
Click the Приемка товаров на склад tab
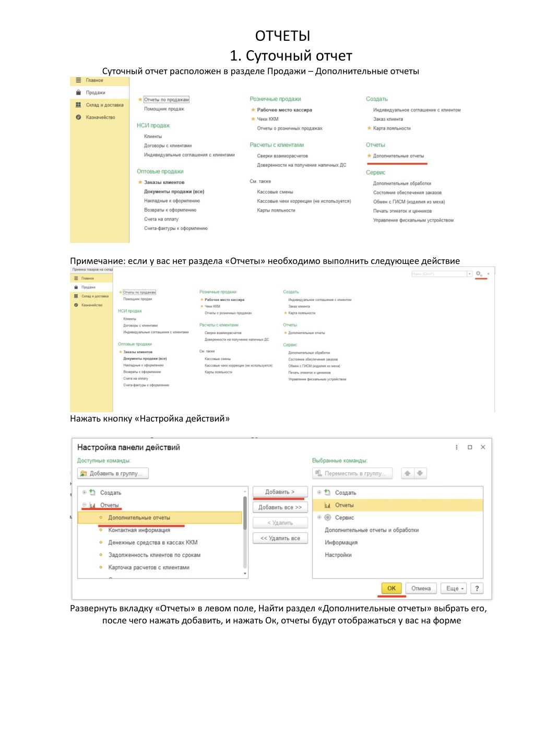92,270
